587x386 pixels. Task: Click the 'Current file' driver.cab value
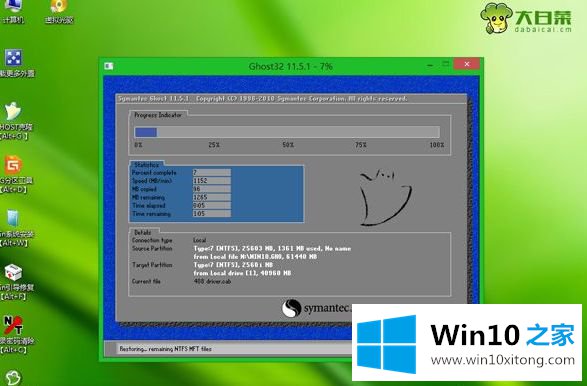click(x=212, y=281)
